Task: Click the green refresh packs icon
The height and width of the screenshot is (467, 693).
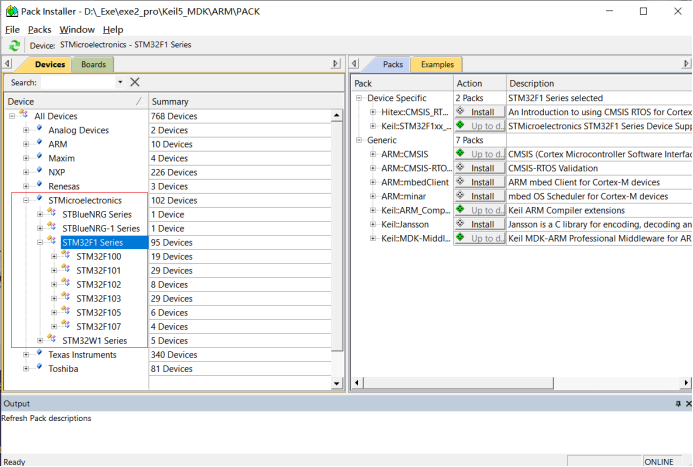Action: click(x=14, y=45)
